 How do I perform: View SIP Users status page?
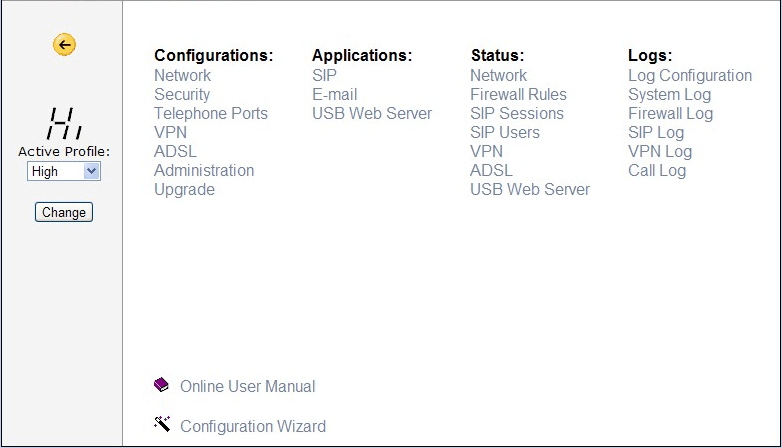click(505, 132)
